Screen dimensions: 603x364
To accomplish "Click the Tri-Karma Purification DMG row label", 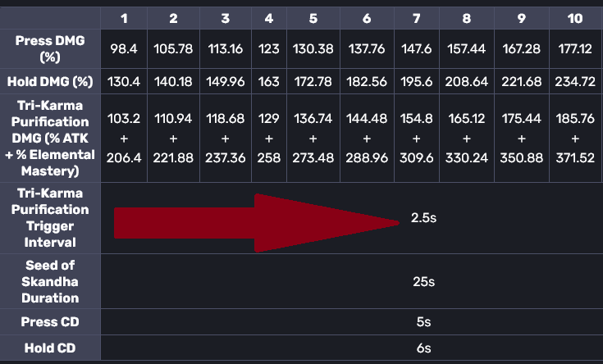I will [x=50, y=138].
